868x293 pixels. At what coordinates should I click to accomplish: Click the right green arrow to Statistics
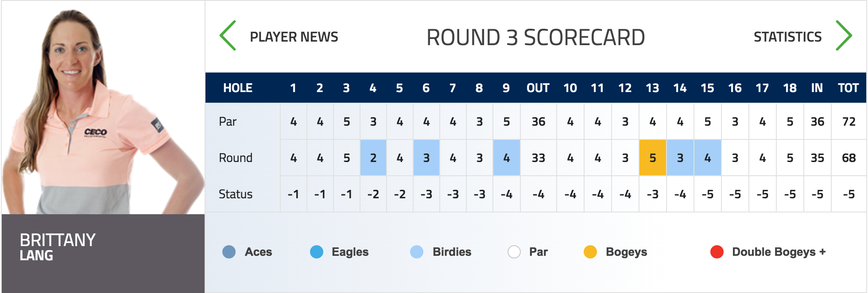point(844,35)
